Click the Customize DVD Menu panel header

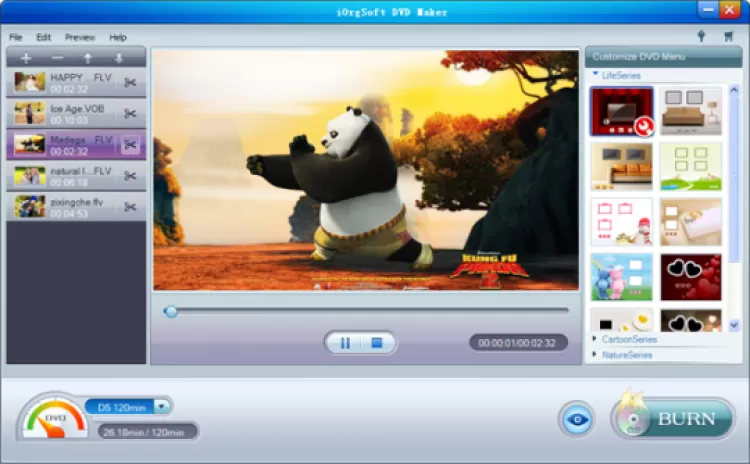click(663, 57)
